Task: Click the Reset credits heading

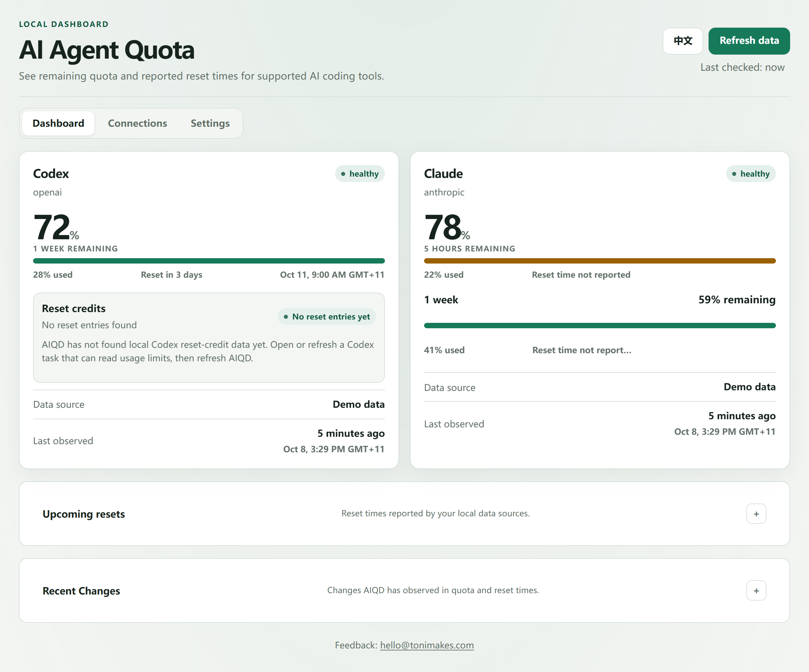Action: pos(73,308)
